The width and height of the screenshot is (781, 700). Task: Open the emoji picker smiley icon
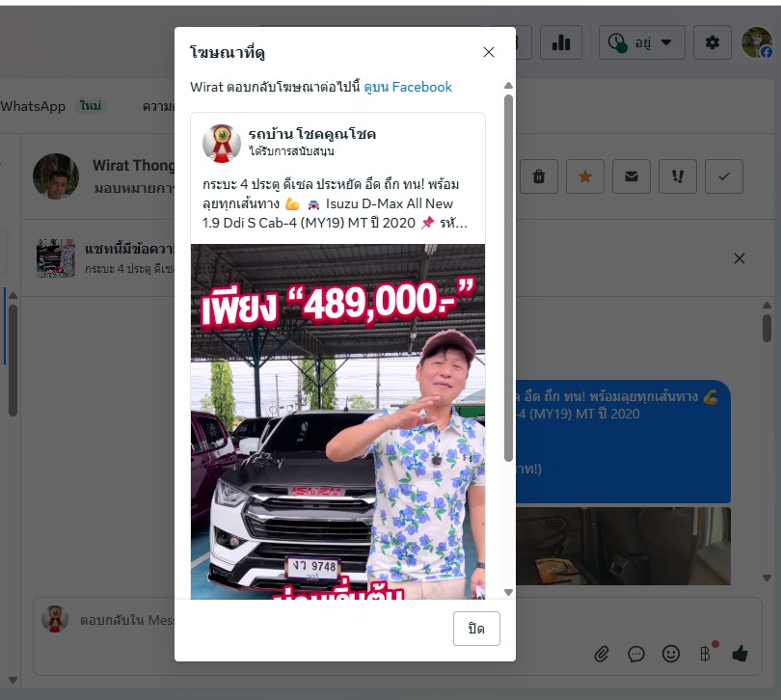click(x=670, y=654)
